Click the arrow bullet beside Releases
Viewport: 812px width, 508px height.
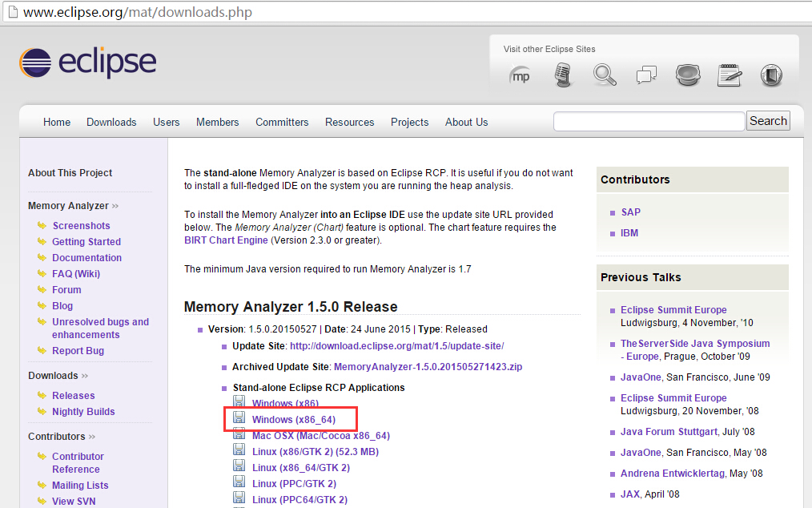42,395
